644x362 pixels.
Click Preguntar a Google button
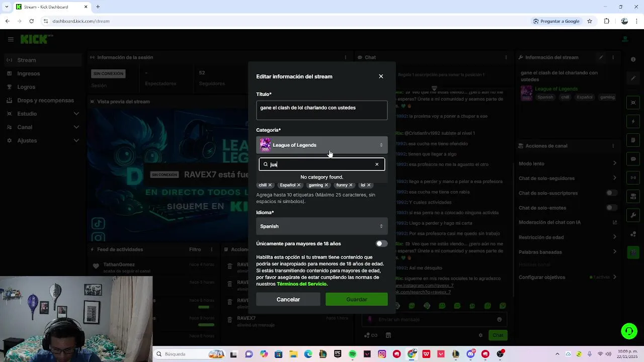556,21
